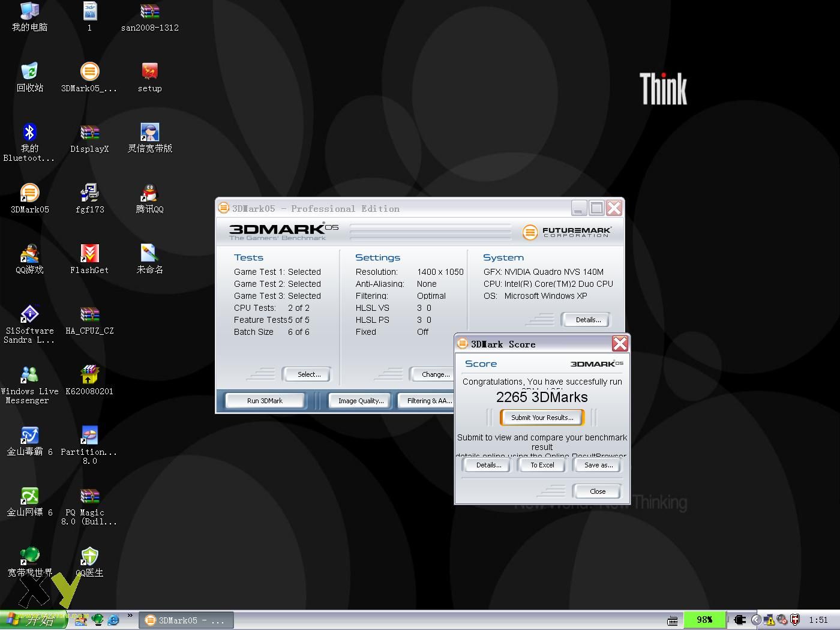Viewport: 840px width, 630px height.
Task: Click the Show Desktop quick launch icon
Action: click(81, 620)
